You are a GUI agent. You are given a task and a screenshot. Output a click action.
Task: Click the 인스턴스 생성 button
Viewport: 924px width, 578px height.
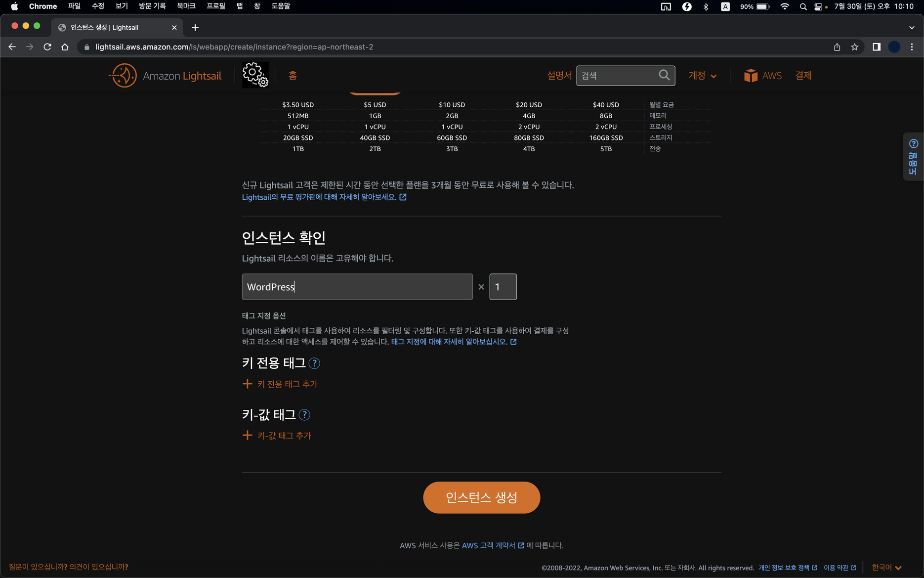tap(481, 497)
